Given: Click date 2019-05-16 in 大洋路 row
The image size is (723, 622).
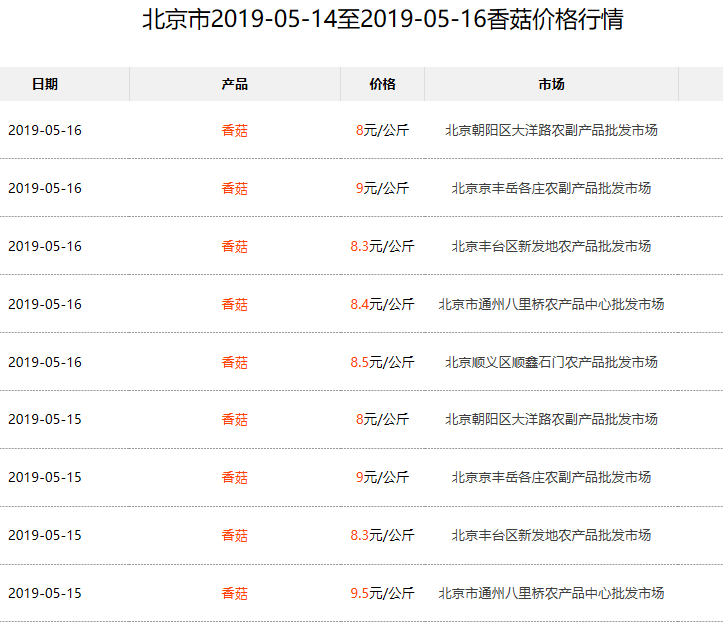Looking at the screenshot, I should 45,130.
